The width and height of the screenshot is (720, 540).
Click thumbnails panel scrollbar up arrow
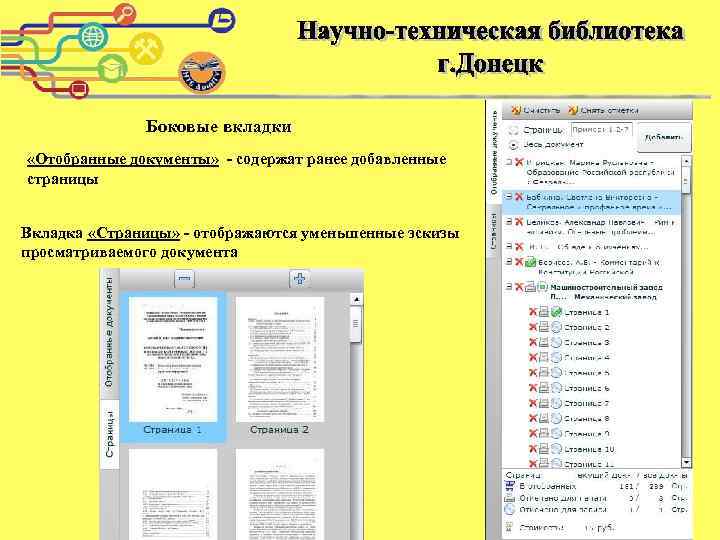point(356,299)
